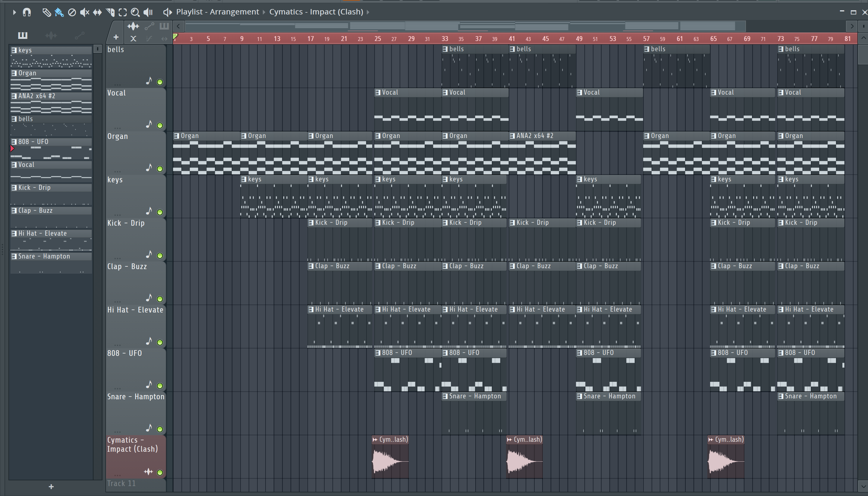Image resolution: width=868 pixels, height=496 pixels.
Task: Select the second Cym..lash) audio clip
Action: click(x=524, y=457)
